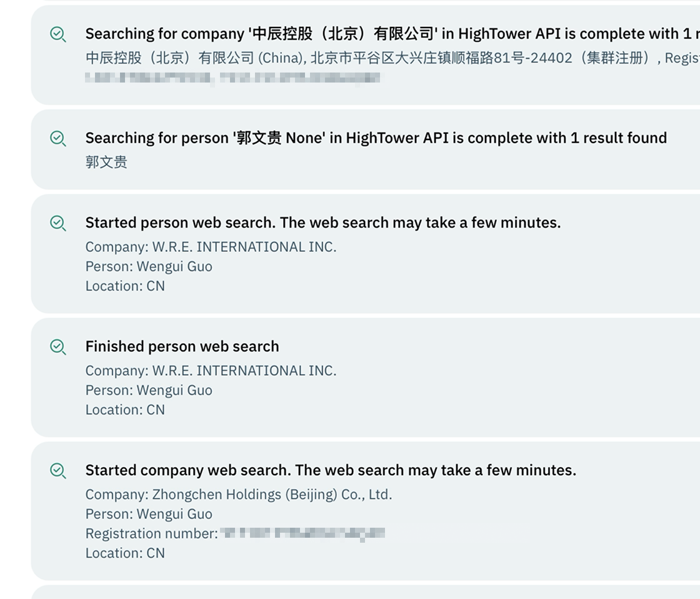
Task: Click the status icon beside the HighTower company search
Action: click(58, 34)
